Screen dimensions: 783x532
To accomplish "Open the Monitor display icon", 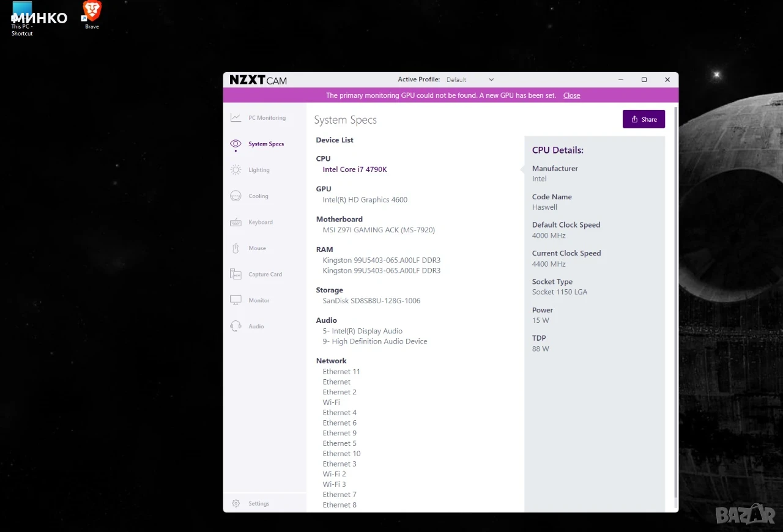I will click(x=236, y=300).
